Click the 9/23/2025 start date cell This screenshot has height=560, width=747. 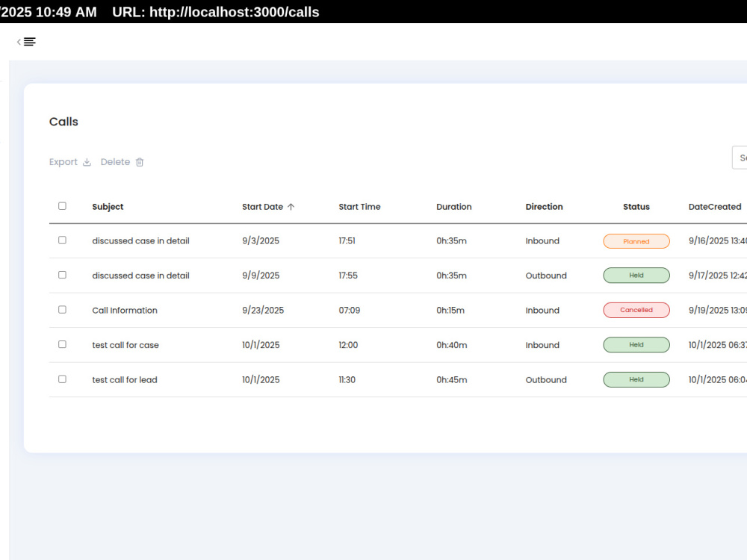pos(263,311)
